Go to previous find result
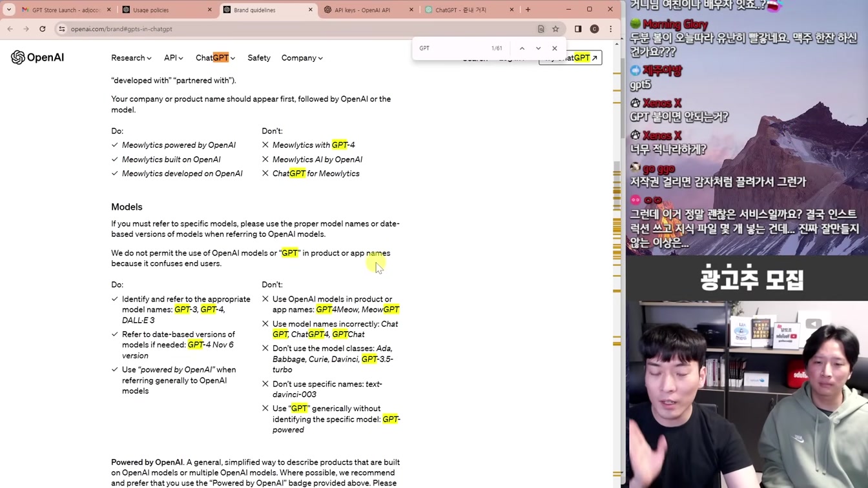The image size is (868, 488). coord(522,48)
